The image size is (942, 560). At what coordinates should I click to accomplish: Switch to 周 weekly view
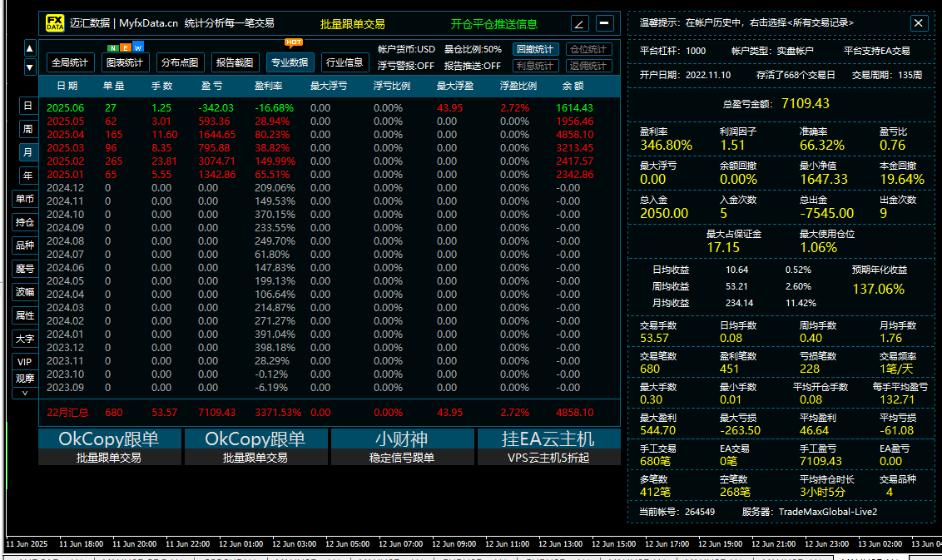(27, 129)
